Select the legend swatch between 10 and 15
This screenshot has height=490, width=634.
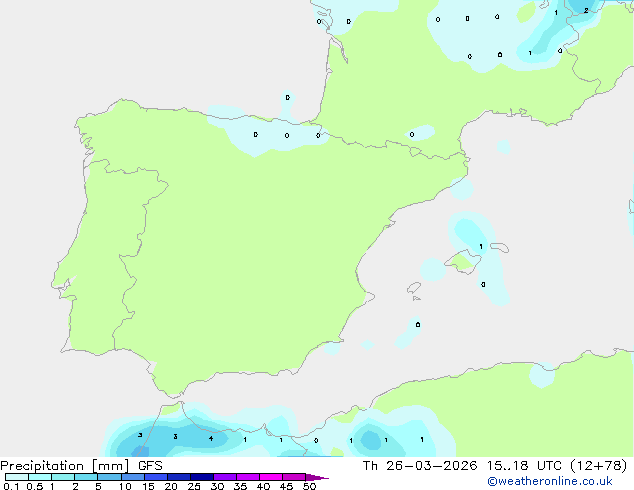point(133,477)
